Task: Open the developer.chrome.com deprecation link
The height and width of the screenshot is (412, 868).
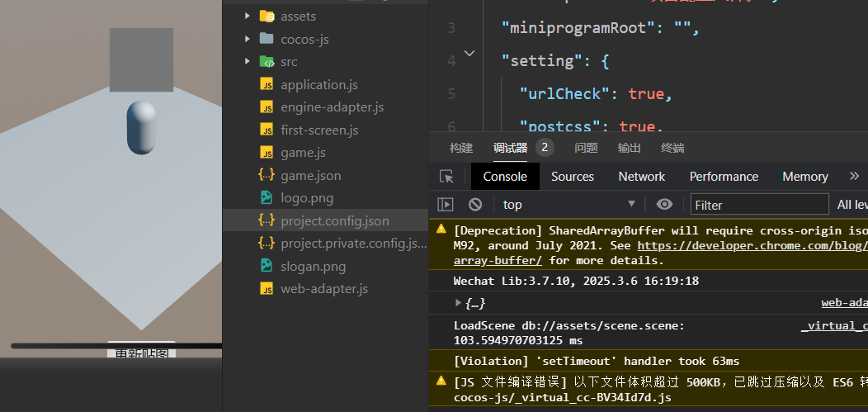Action: pos(751,245)
